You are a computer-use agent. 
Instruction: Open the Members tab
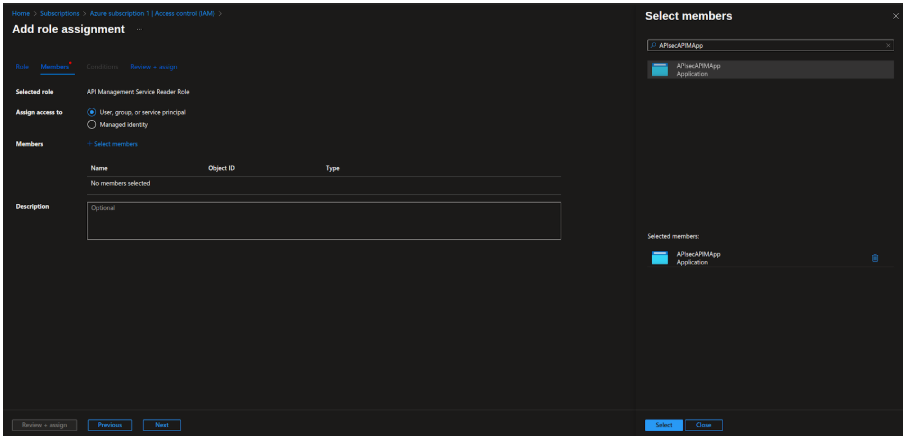[55, 67]
